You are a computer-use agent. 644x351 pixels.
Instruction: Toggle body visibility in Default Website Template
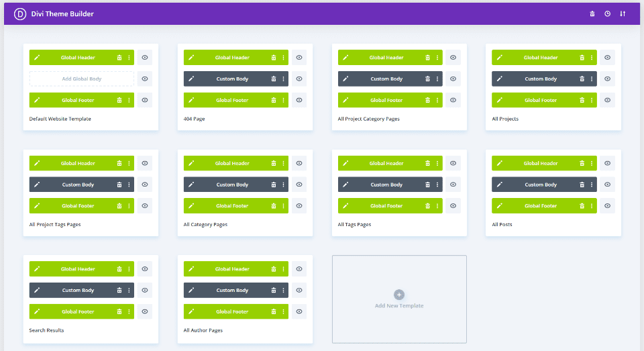(x=145, y=79)
